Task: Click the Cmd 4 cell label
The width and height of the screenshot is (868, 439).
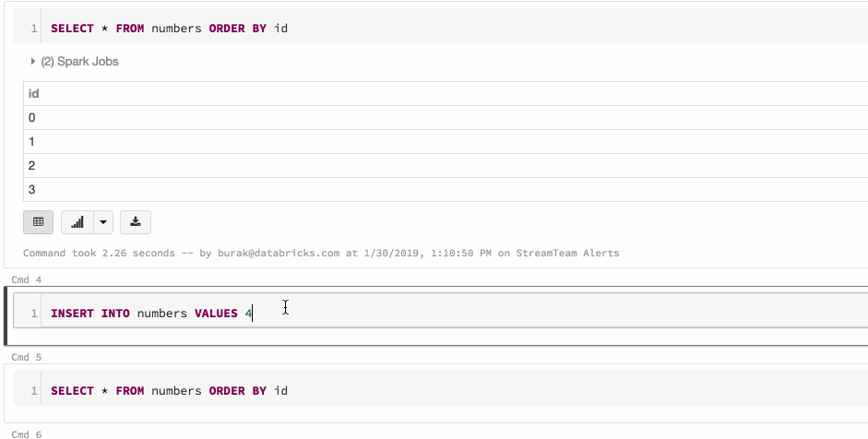Action: [x=26, y=279]
